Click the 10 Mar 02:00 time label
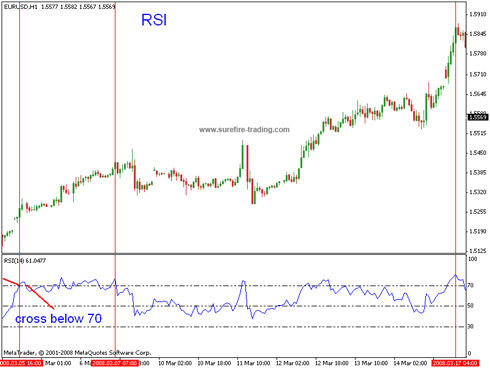Viewport: 490px width, 368px height. [x=175, y=363]
